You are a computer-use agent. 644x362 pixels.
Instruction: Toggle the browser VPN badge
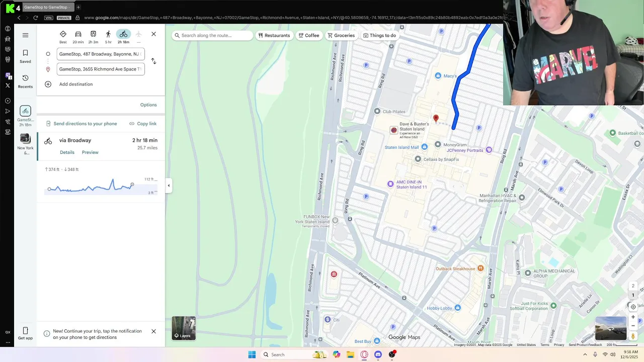pyautogui.click(x=48, y=18)
